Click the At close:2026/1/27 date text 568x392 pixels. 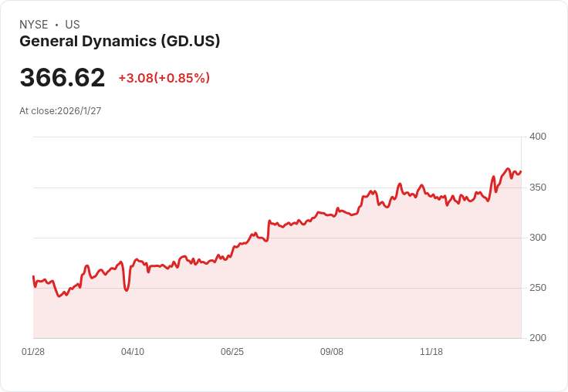click(x=60, y=111)
